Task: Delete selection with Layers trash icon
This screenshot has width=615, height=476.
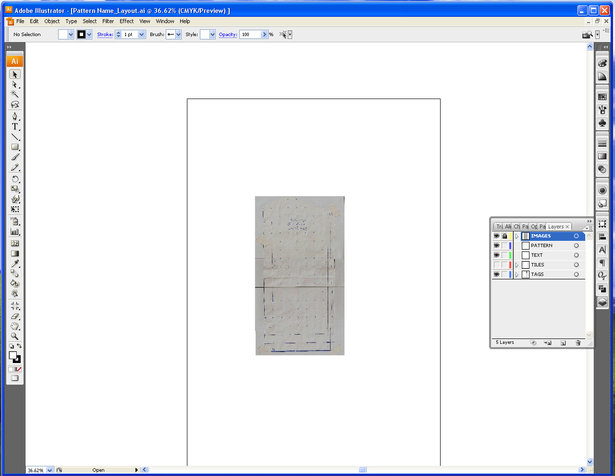Action: click(578, 343)
